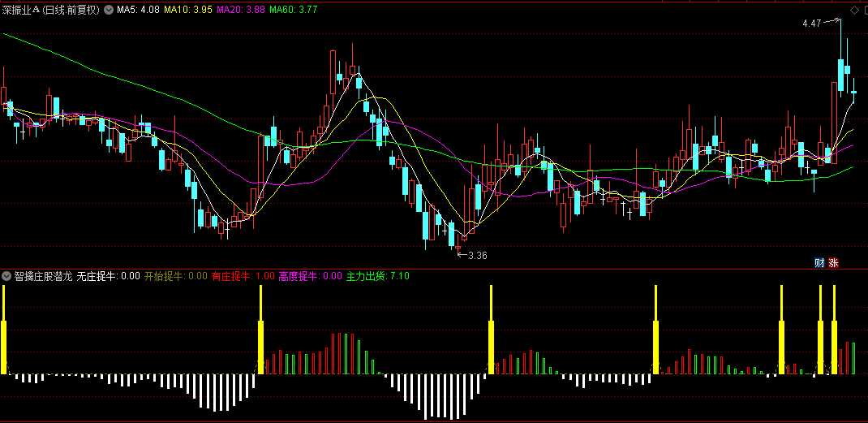Select the MA60: 3.77 label

click(x=294, y=10)
